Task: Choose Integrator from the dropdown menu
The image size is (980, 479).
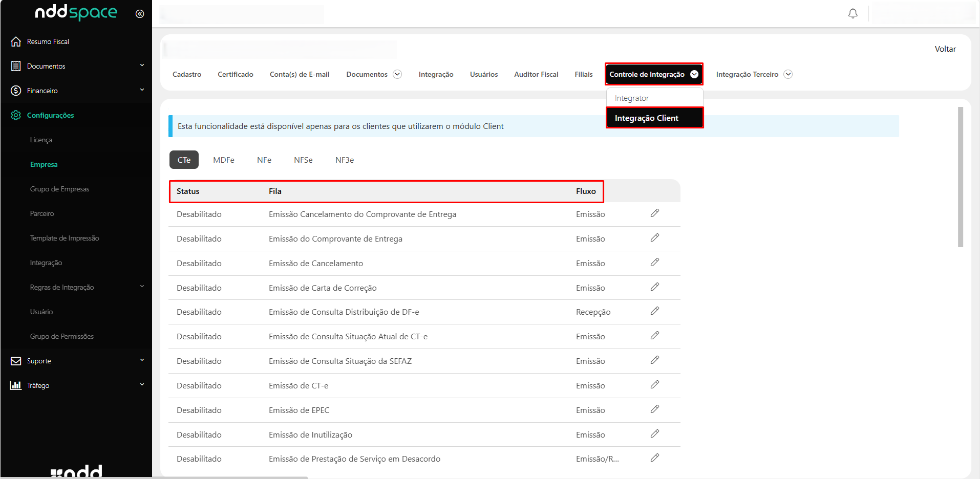Action: 631,98
